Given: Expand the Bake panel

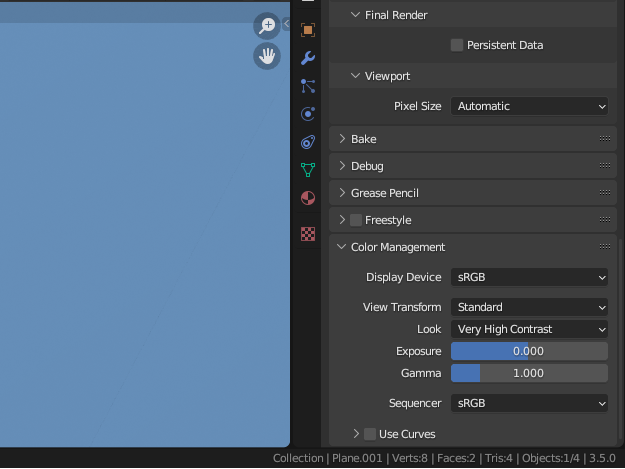Looking at the screenshot, I should tap(363, 139).
